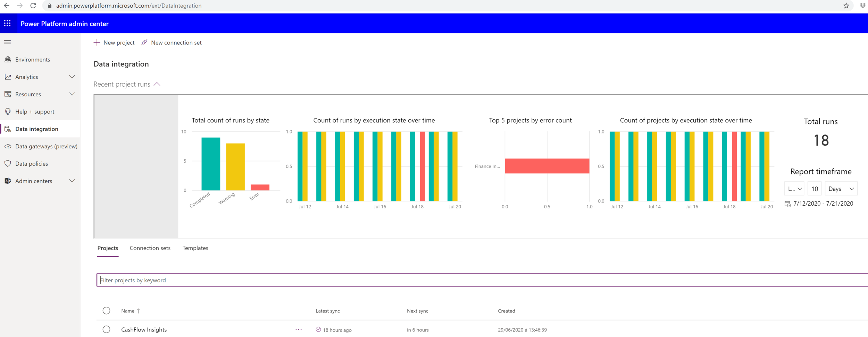Click the Filter projects by keyword field
868x337 pixels.
[482, 280]
